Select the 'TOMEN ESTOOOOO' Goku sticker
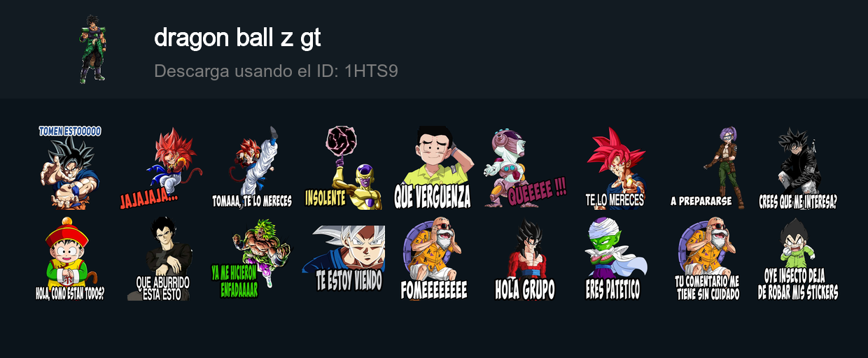Image resolution: width=868 pixels, height=358 pixels. tap(70, 168)
